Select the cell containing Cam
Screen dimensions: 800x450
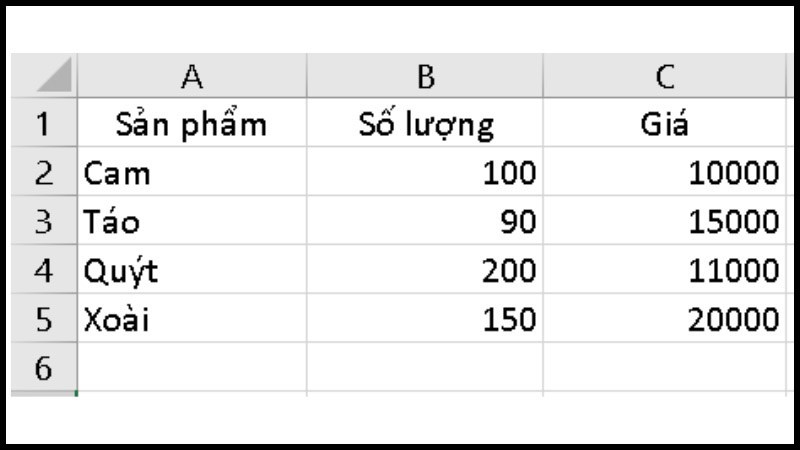[192, 171]
